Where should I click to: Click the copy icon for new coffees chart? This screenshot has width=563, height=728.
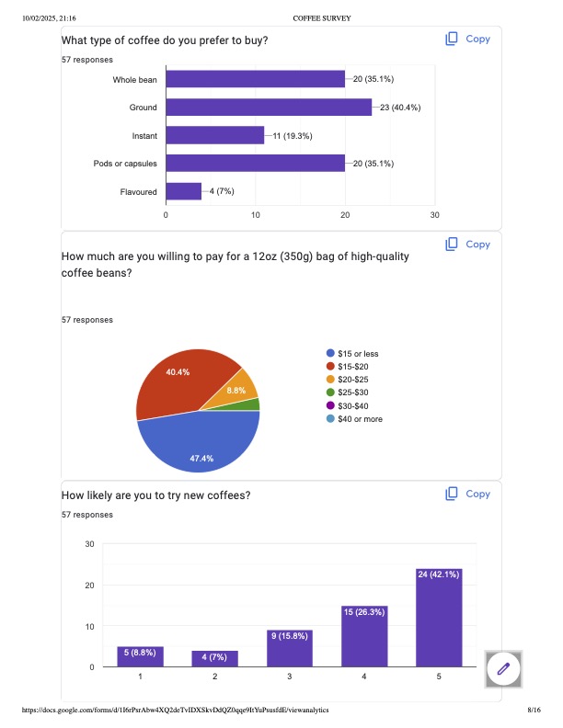click(x=452, y=494)
